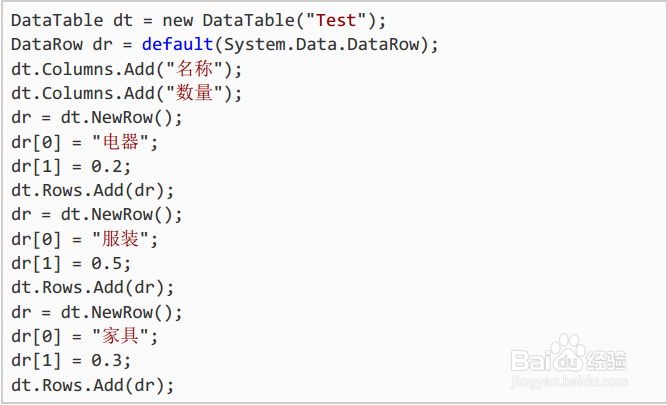Screen dimensions: 667x405
Task: Click the last dt.Rows.Add(dr) line
Action: click(93, 386)
